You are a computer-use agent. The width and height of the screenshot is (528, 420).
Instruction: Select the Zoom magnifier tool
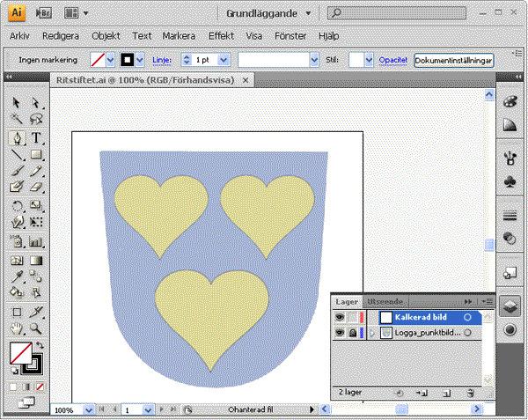(37, 328)
